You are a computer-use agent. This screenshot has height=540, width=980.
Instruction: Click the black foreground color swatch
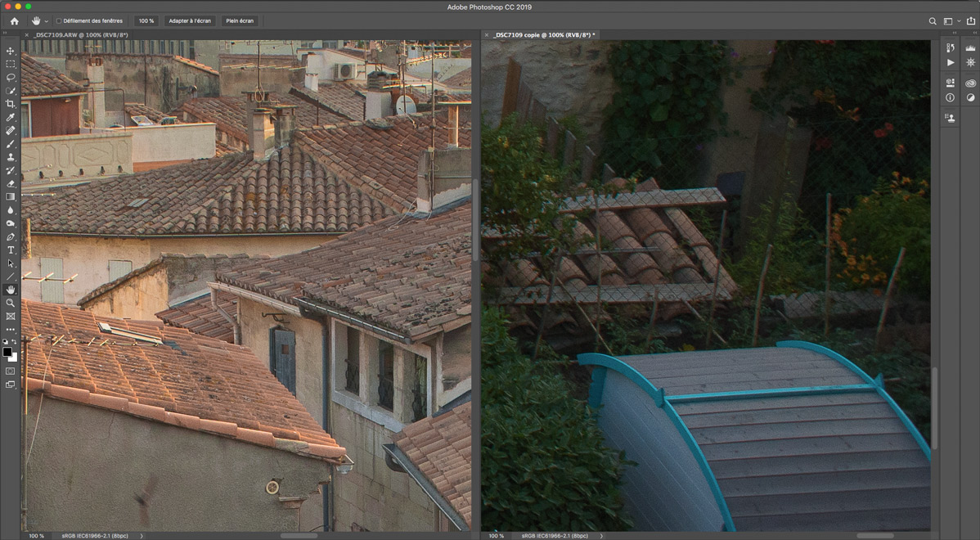tap(7, 352)
